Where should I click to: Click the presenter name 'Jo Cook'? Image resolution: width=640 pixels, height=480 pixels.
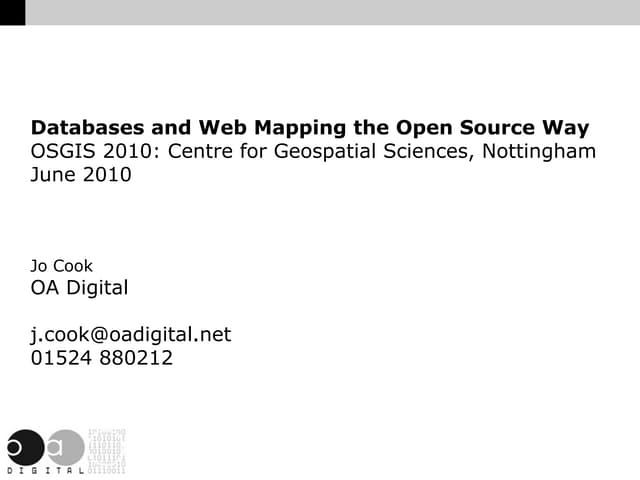62,266
